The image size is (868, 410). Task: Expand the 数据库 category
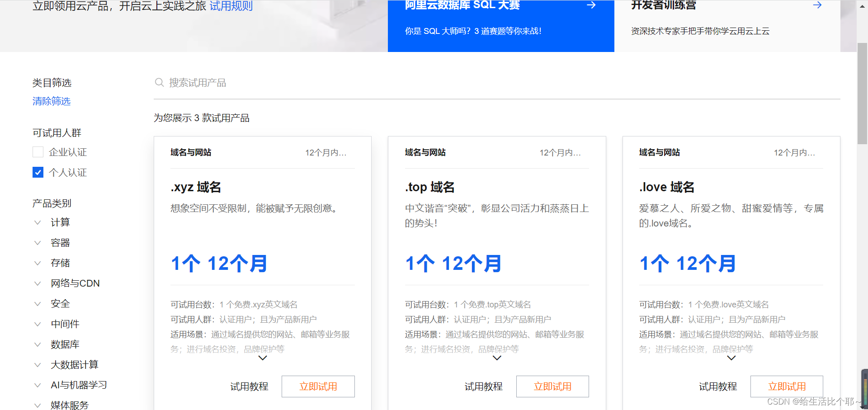(38, 344)
